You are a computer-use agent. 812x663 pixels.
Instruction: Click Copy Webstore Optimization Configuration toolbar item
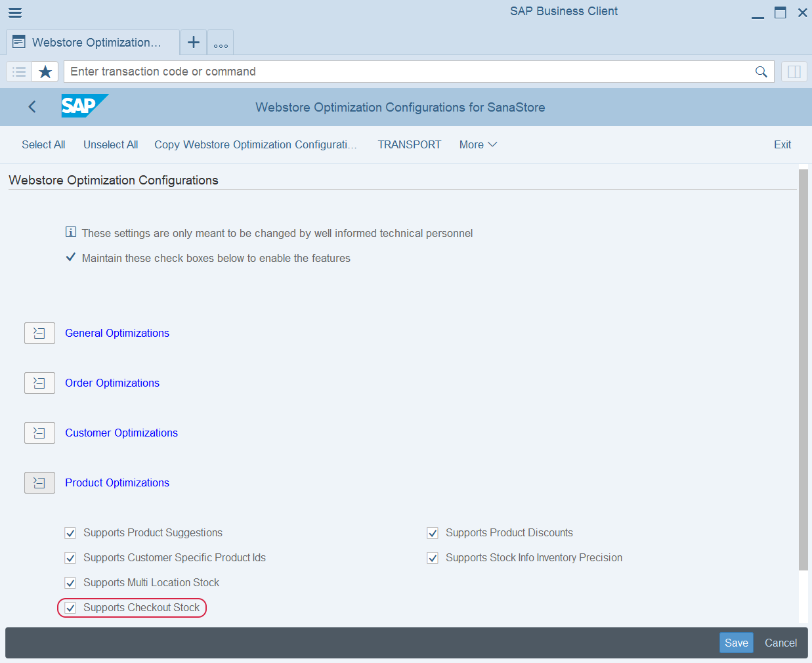click(255, 144)
